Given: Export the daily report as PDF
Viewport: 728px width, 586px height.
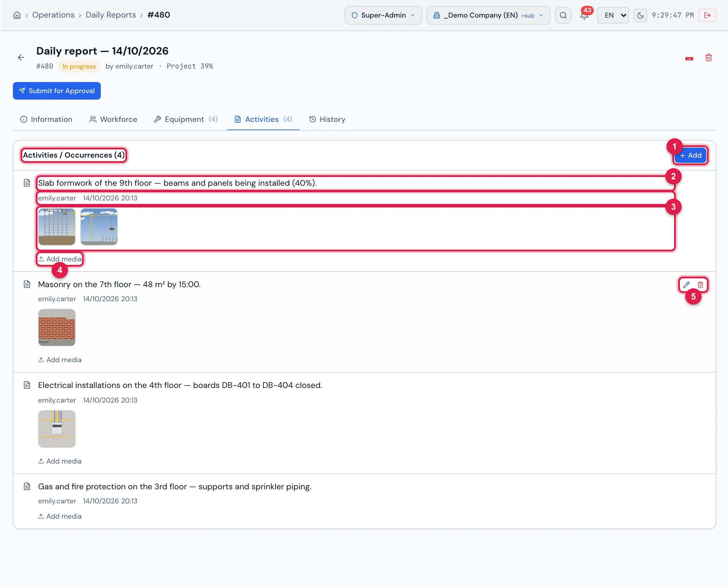Looking at the screenshot, I should (689, 57).
